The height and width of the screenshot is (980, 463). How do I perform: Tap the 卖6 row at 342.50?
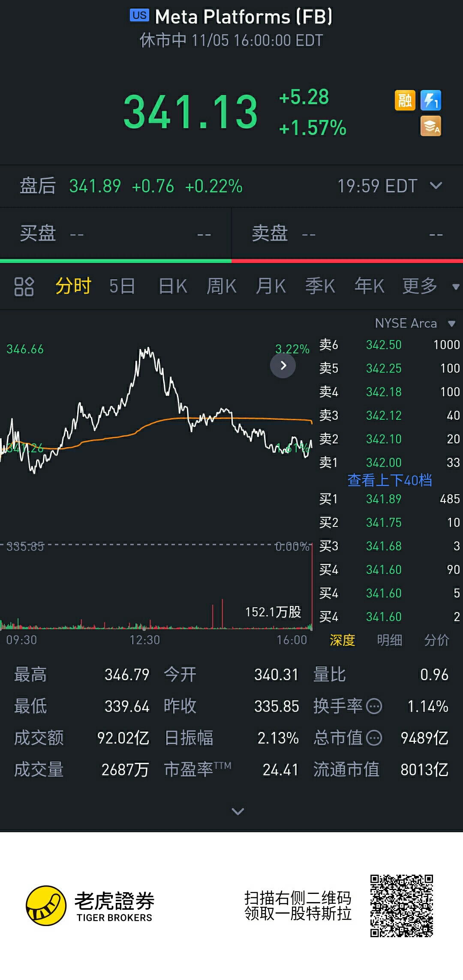[x=389, y=345]
